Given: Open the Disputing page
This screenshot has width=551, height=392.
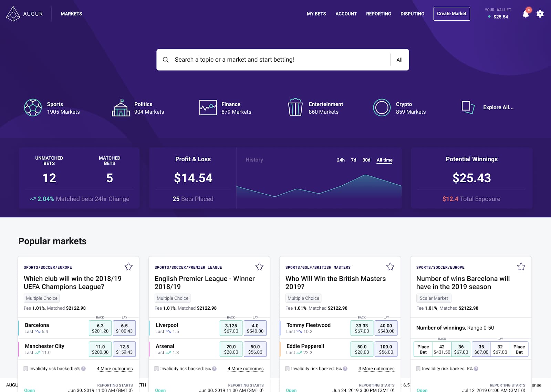Looking at the screenshot, I should 412,14.
